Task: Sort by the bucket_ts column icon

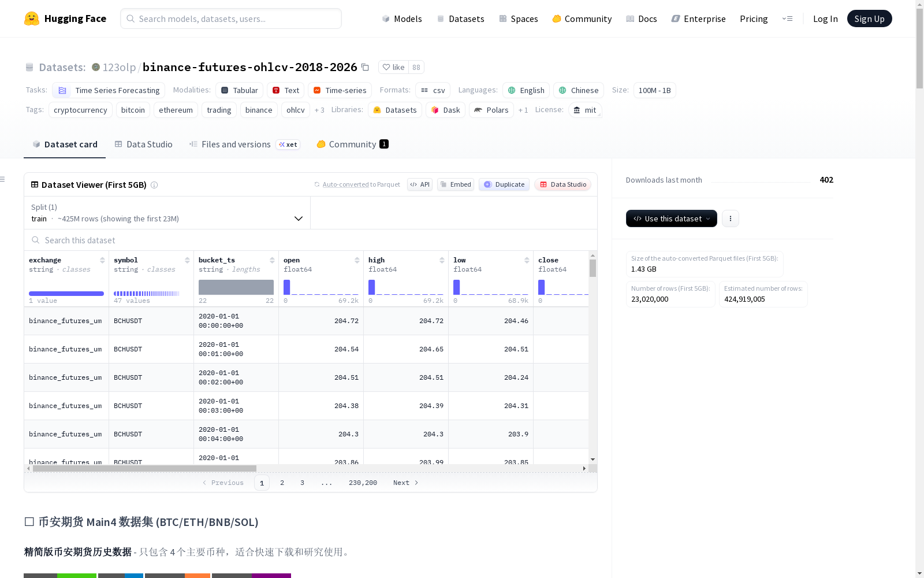Action: click(272, 260)
